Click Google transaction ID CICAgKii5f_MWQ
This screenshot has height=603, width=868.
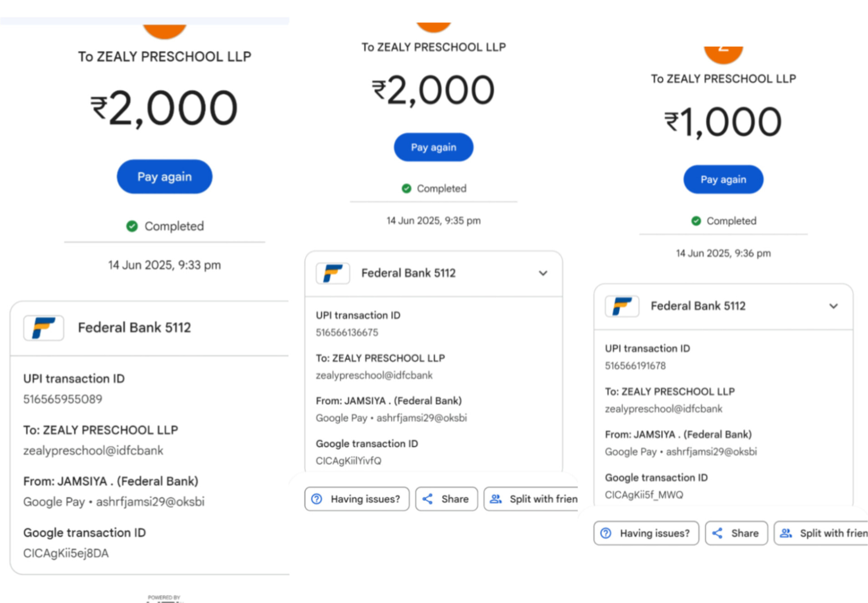(644, 495)
